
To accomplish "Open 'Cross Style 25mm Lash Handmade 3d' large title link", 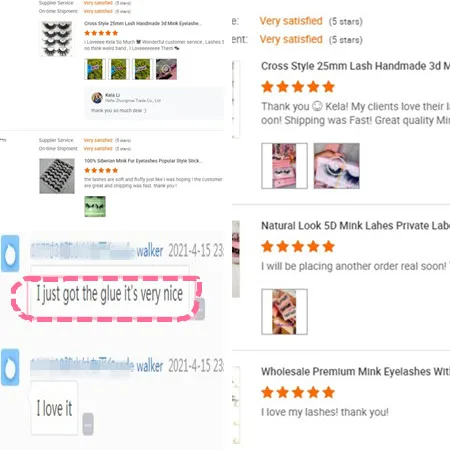I will coord(355,66).
